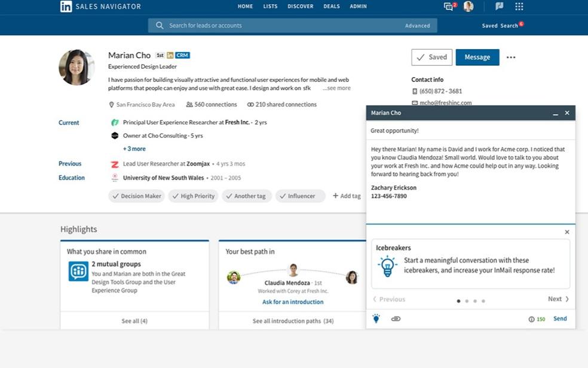Click the LinkedIn logo in header
Screen dimensions: 588x368
point(66,7)
